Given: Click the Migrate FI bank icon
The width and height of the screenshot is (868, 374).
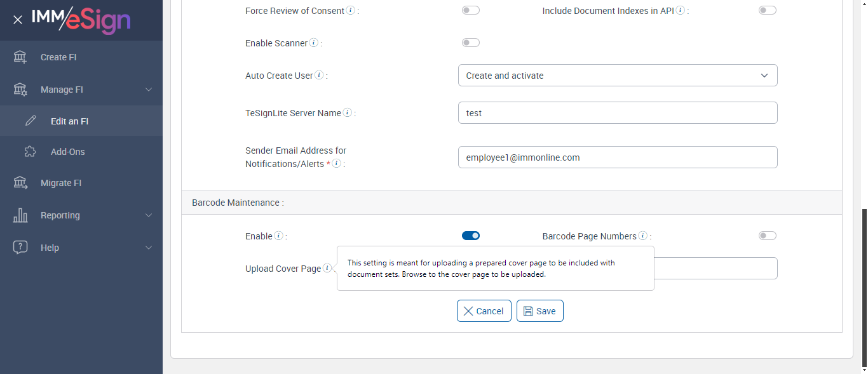Looking at the screenshot, I should tap(20, 183).
